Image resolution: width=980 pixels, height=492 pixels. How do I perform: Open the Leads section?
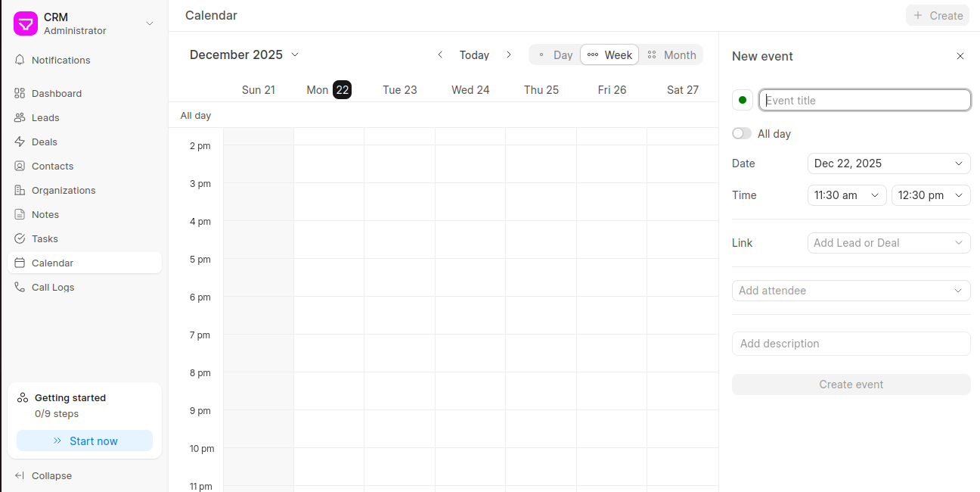pos(47,117)
